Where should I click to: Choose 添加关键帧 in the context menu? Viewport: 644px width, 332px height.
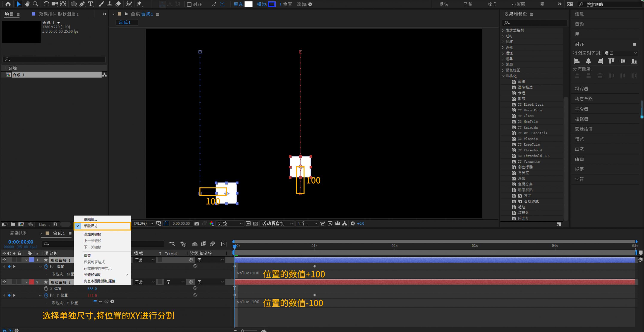click(x=93, y=234)
